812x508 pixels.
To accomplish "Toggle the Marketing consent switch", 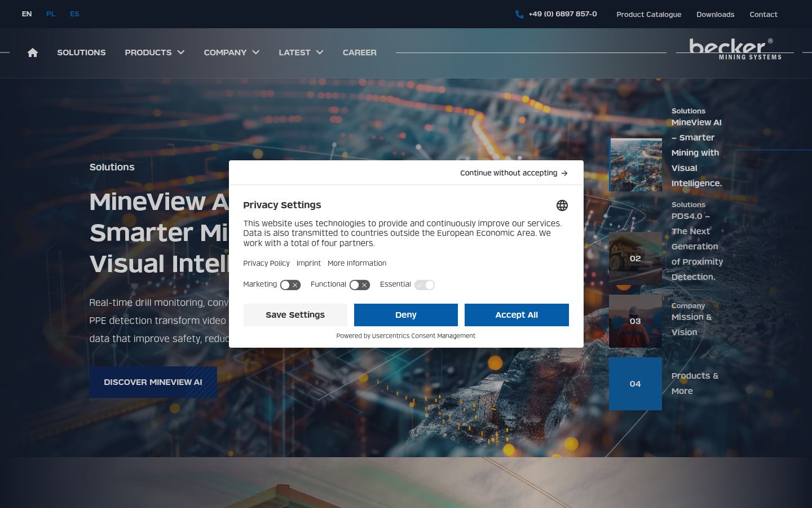I will (290, 285).
